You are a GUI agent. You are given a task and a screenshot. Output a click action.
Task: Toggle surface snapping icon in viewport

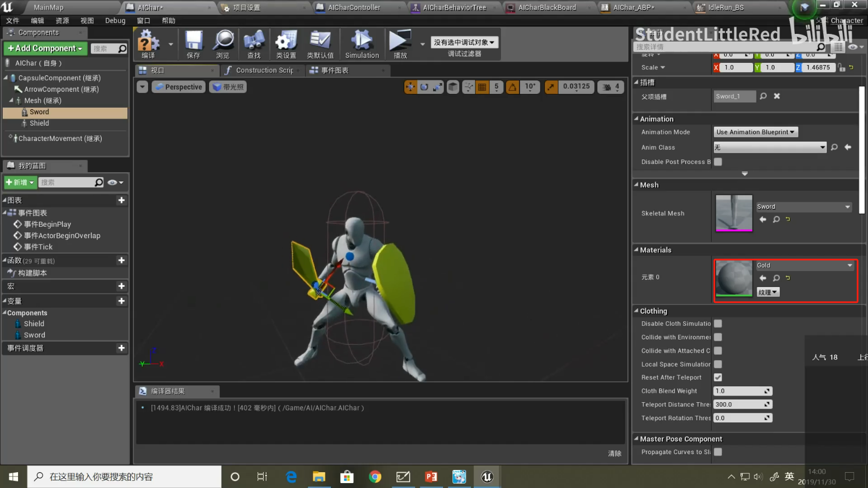468,87
